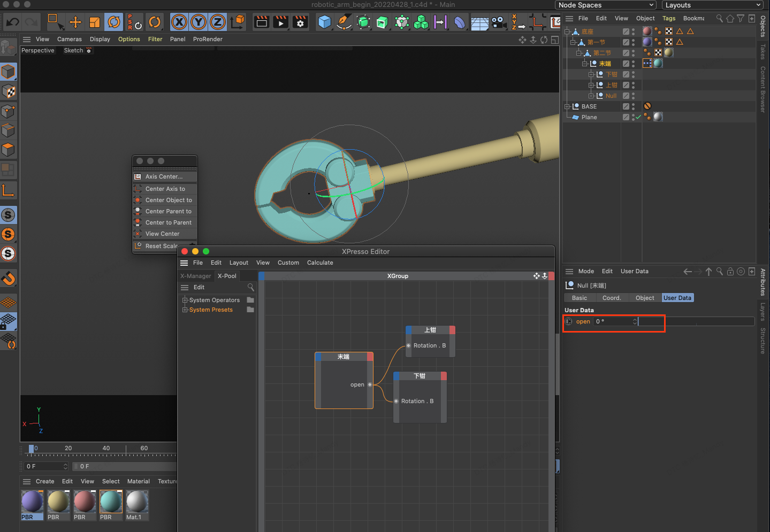
Task: Toggle X axis lock
Action: tap(179, 22)
